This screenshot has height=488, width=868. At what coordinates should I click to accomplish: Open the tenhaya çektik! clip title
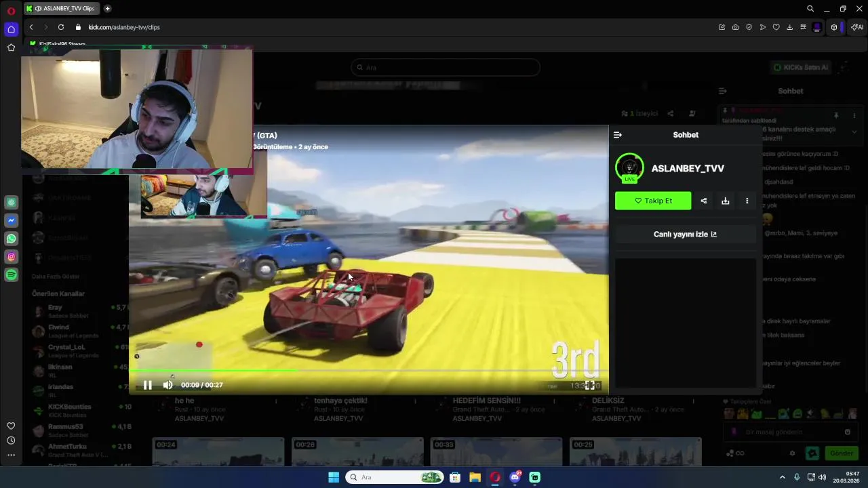click(x=340, y=401)
